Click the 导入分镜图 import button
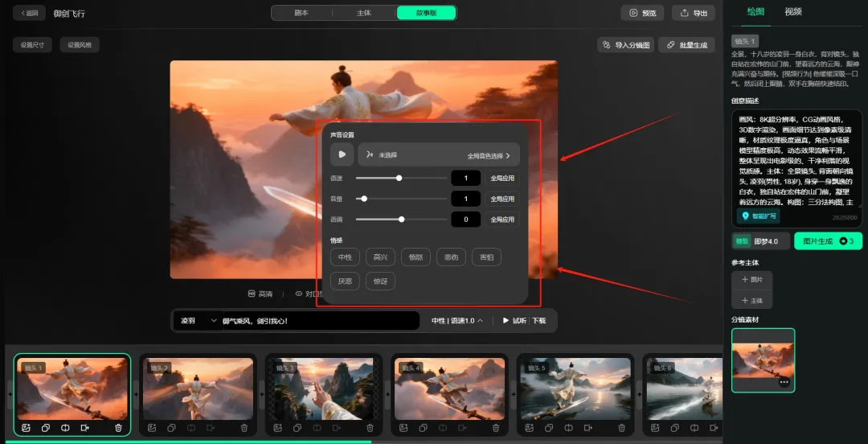The height and width of the screenshot is (444, 868). [x=625, y=45]
